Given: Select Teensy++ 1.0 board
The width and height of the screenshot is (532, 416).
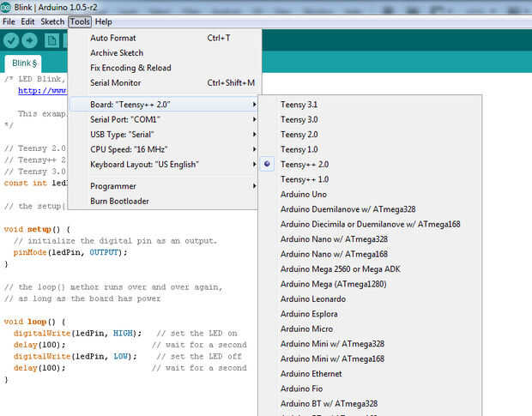Looking at the screenshot, I should point(370,179).
